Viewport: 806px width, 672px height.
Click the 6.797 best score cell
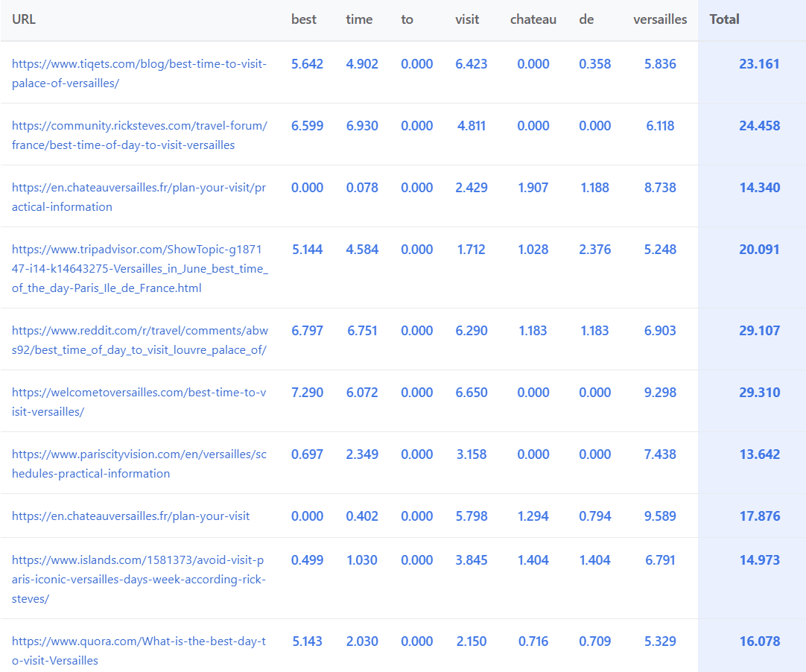click(x=308, y=330)
